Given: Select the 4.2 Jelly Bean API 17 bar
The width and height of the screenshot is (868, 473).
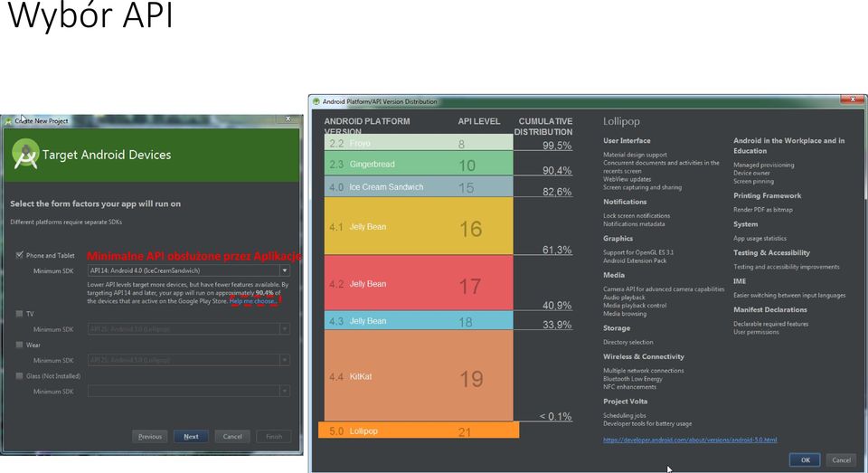Looking at the screenshot, I should pos(419,283).
